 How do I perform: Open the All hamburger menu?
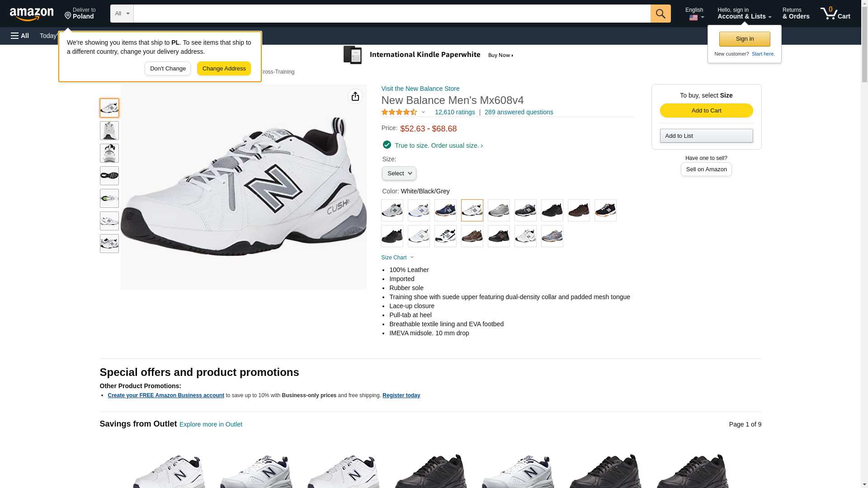pyautogui.click(x=20, y=36)
